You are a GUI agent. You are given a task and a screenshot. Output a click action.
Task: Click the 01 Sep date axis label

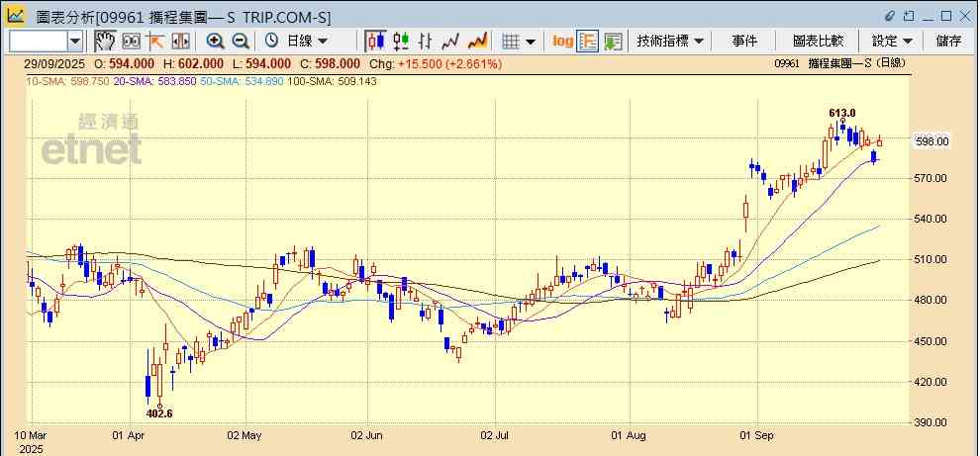(x=756, y=435)
